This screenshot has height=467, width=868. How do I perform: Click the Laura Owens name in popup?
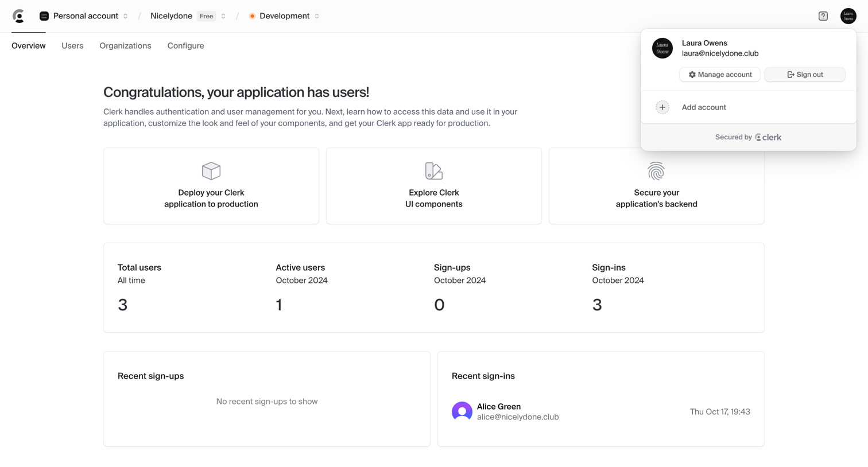704,43
